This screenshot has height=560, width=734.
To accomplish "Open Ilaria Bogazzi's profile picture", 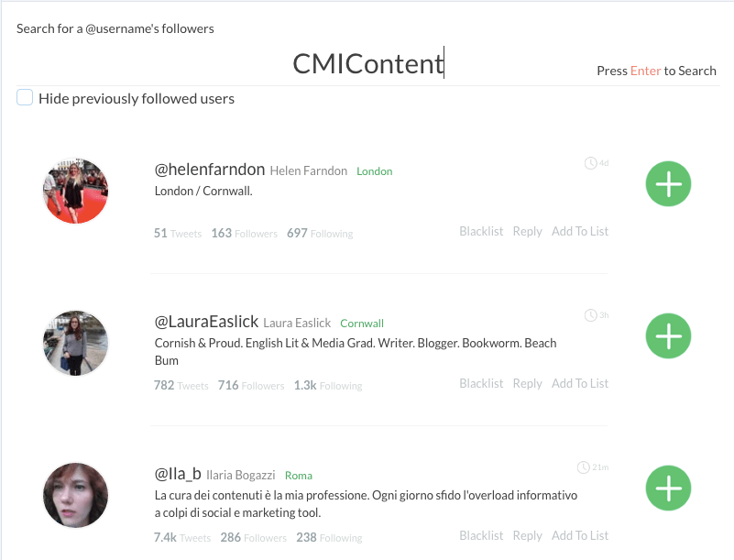I will (75, 495).
